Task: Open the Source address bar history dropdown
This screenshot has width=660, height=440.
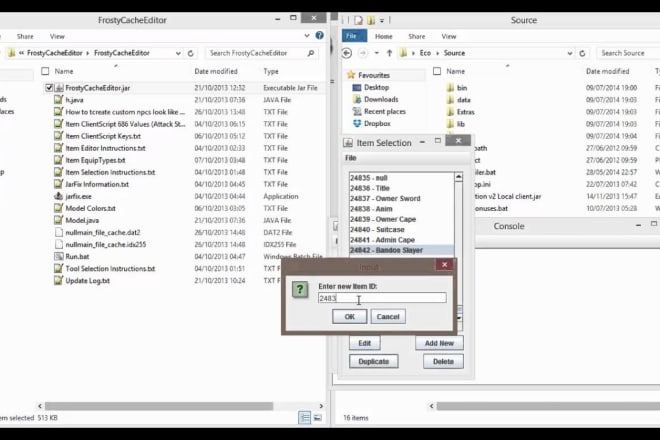Action: (570, 53)
